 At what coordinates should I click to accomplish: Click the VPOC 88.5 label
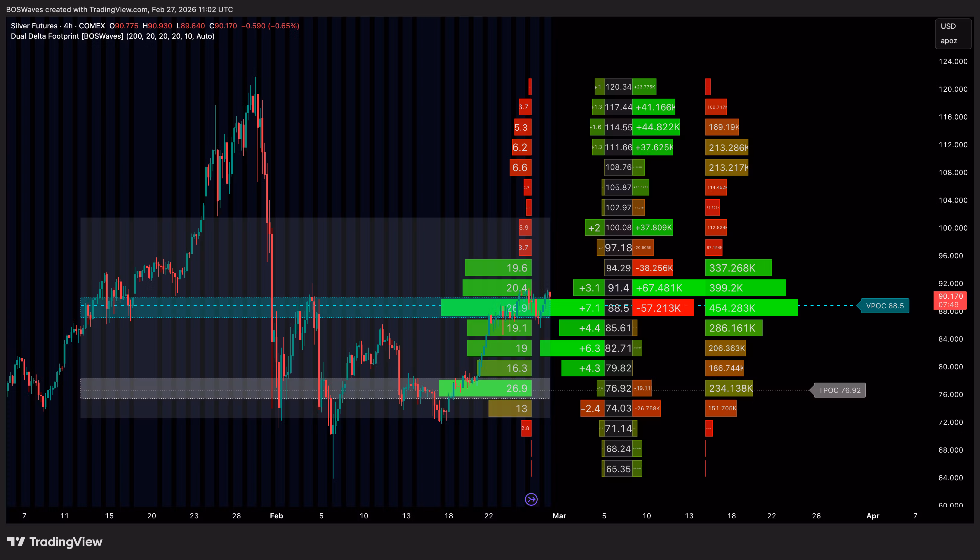(885, 306)
